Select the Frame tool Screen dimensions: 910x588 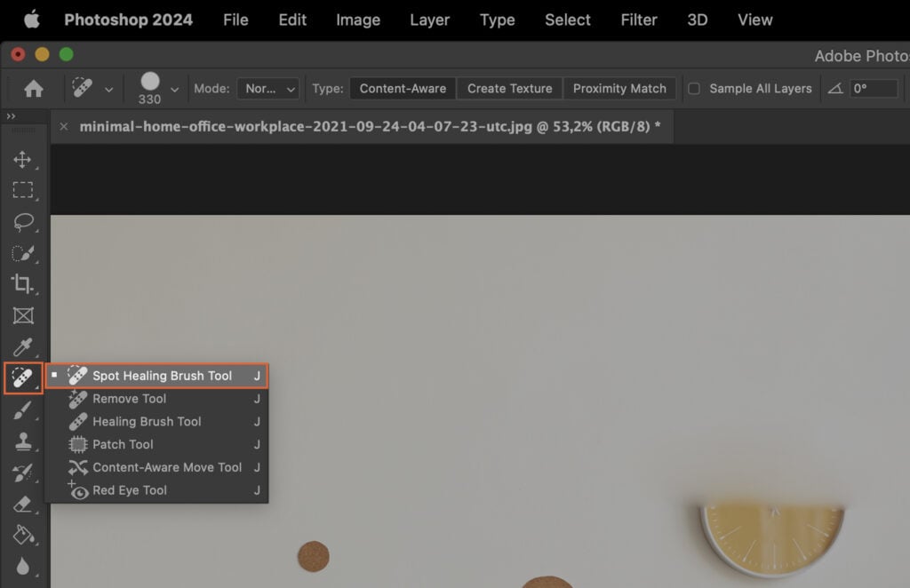pos(21,315)
